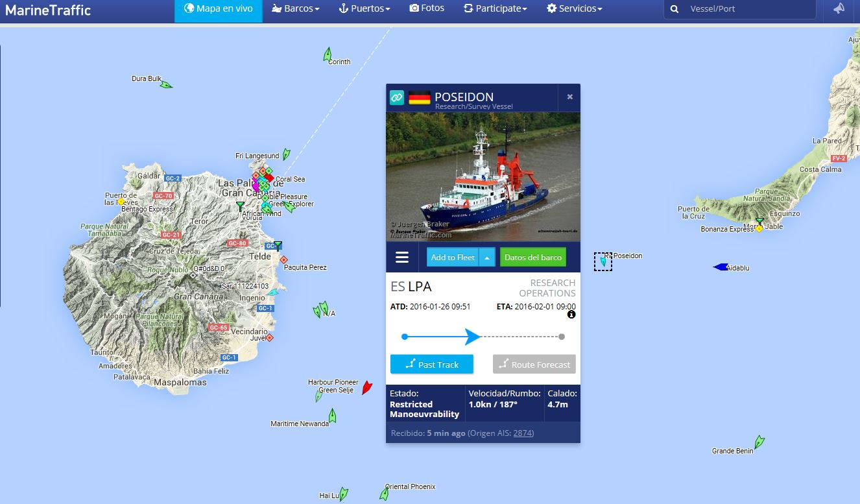Click the RESEARCH OPERATIONS text
Image resolution: width=860 pixels, height=504 pixels.
547,288
